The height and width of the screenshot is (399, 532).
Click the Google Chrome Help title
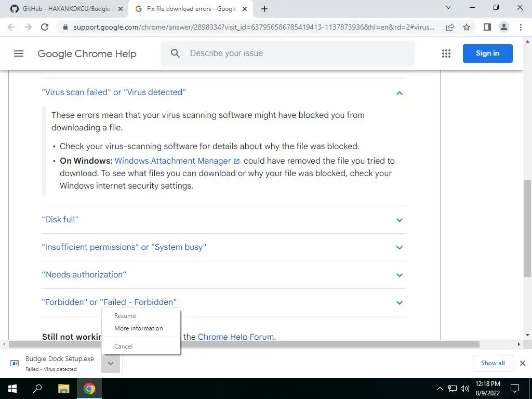(x=87, y=54)
